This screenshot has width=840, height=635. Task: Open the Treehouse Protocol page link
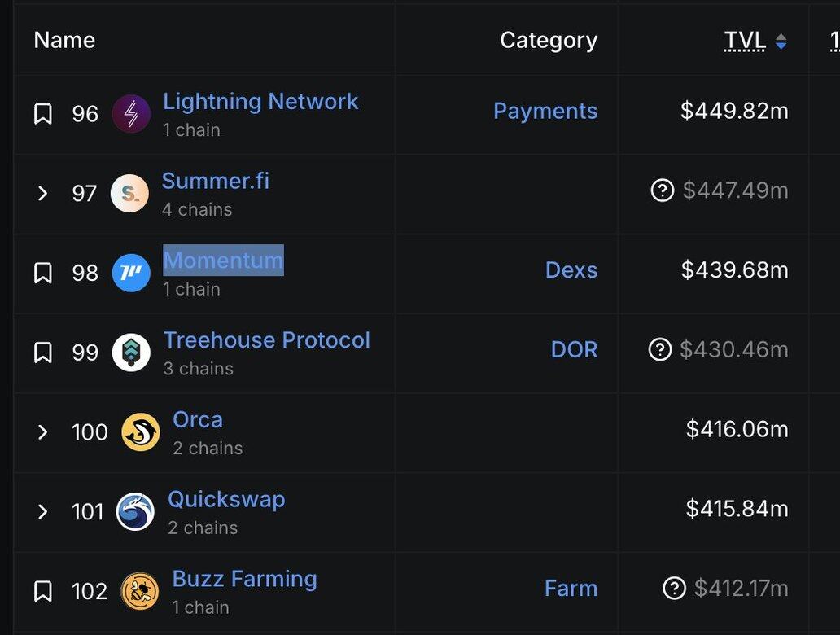click(267, 340)
